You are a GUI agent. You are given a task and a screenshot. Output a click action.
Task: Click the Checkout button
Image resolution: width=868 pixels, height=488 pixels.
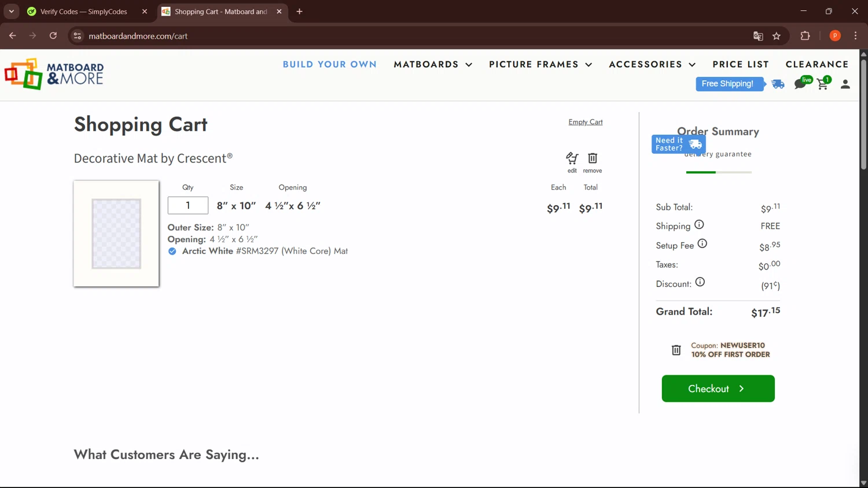[x=718, y=389]
